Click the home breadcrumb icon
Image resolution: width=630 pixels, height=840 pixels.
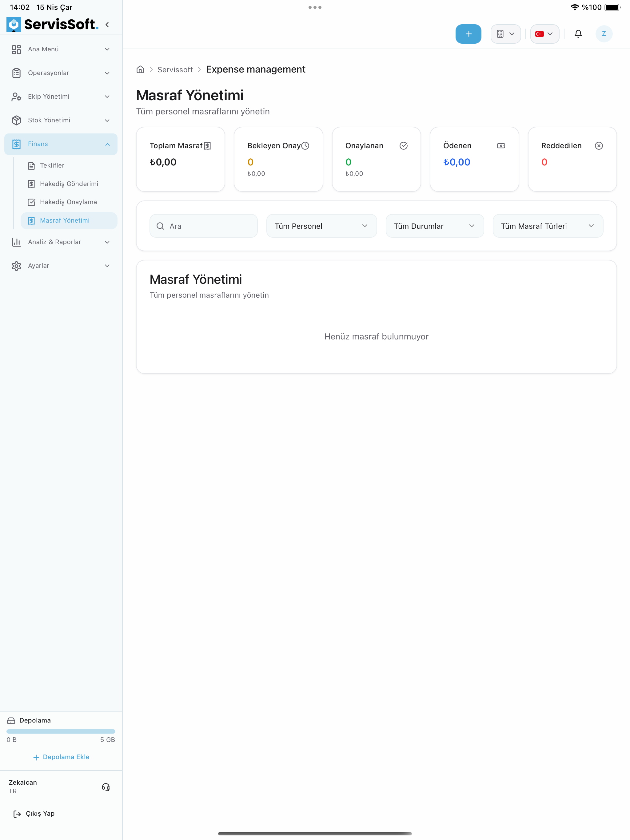pos(140,69)
